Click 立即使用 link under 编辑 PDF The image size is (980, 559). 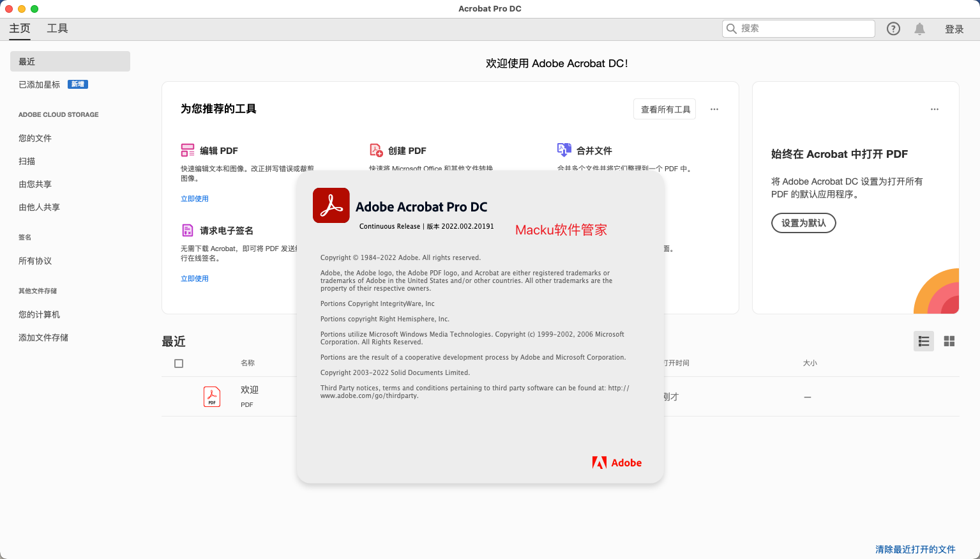pos(195,199)
